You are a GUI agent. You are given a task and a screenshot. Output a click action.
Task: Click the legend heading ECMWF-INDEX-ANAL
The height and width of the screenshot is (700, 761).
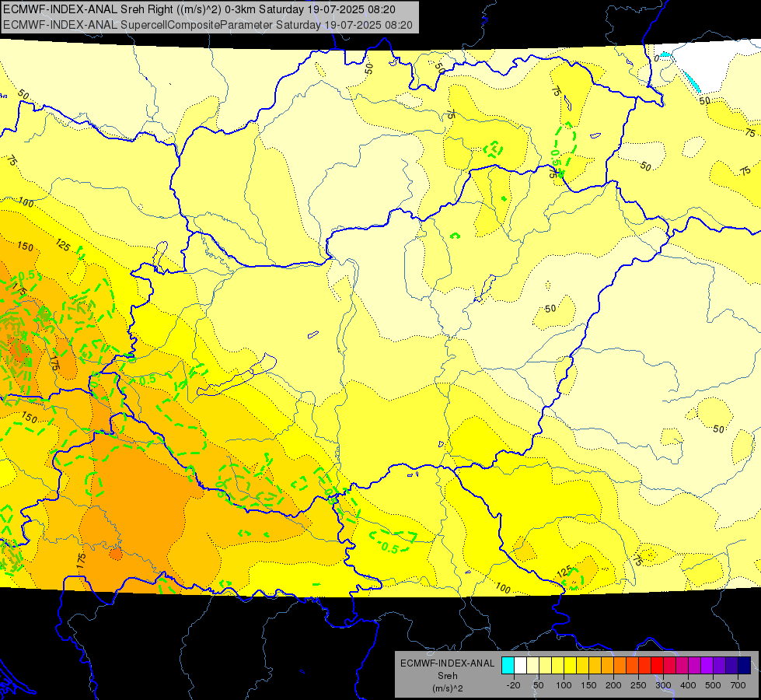click(447, 663)
